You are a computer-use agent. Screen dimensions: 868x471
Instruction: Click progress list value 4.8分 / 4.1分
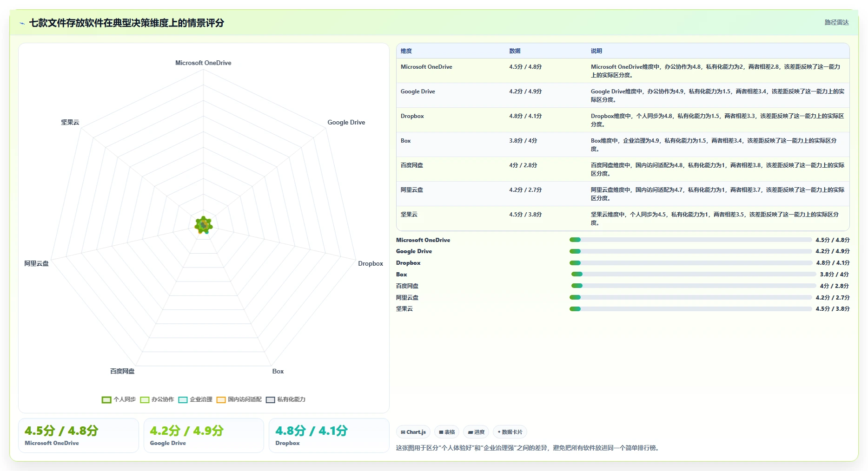833,263
